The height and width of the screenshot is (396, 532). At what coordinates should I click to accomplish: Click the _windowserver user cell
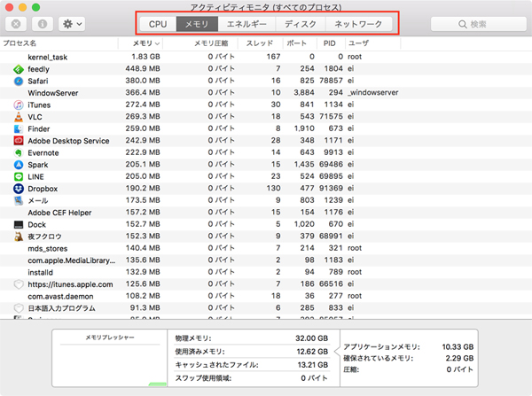point(373,92)
